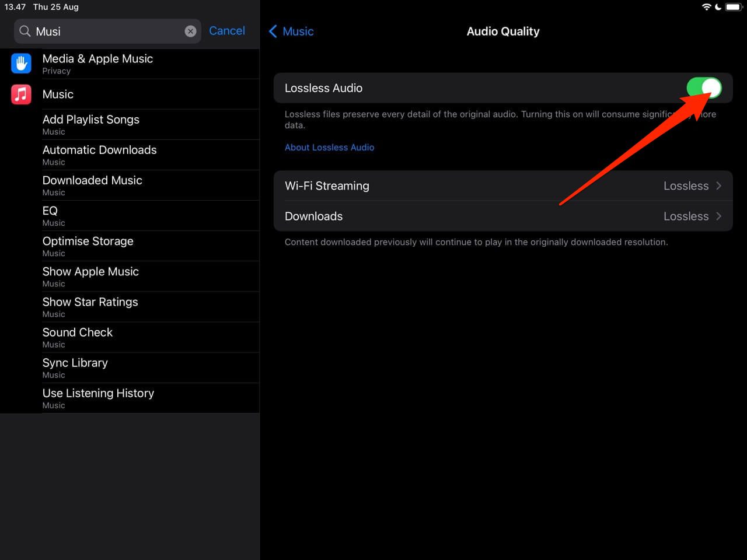
Task: Click the Do Not Disturb moon icon
Action: (718, 7)
